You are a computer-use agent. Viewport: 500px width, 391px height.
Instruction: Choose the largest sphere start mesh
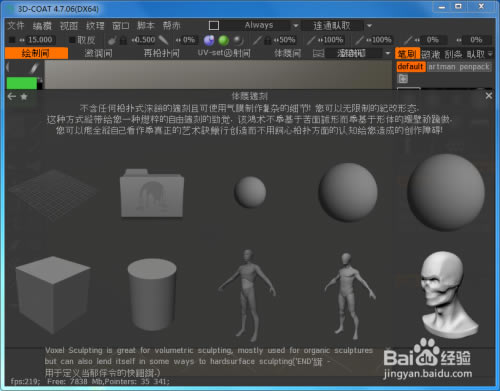[446, 192]
